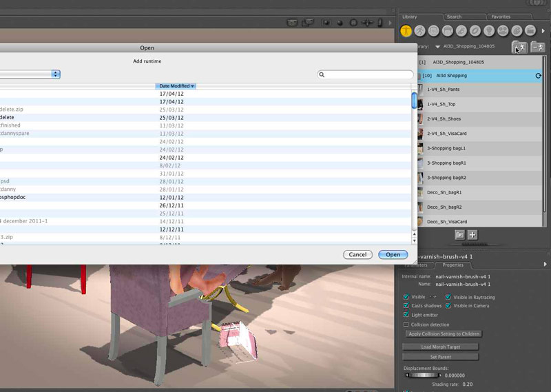Enable the Collision detection checkbox
551x392 pixels.
[x=406, y=324]
